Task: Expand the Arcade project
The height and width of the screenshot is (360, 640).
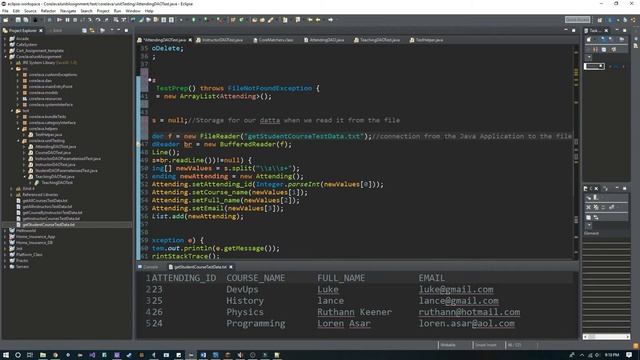Action: coord(5,39)
